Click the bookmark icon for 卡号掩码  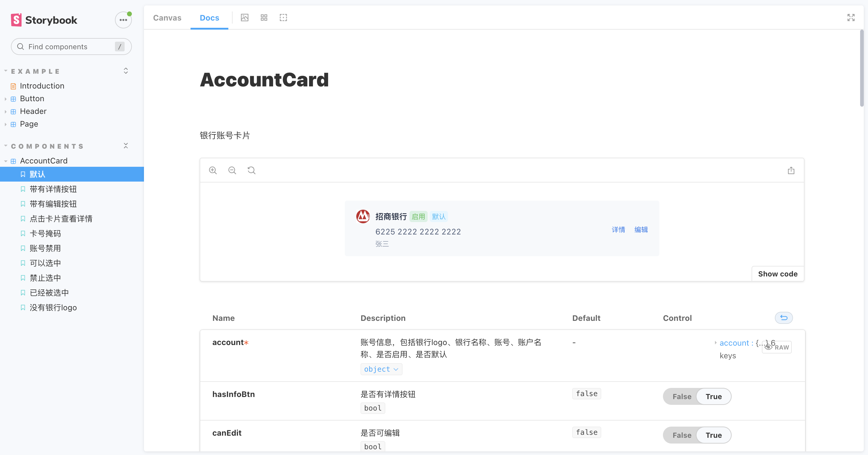coord(23,234)
